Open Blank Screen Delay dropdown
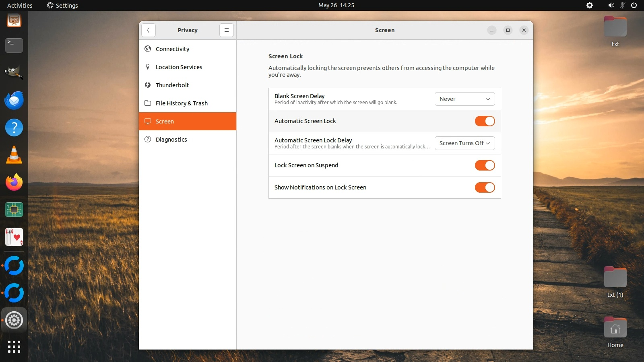The image size is (644, 362). tap(464, 99)
